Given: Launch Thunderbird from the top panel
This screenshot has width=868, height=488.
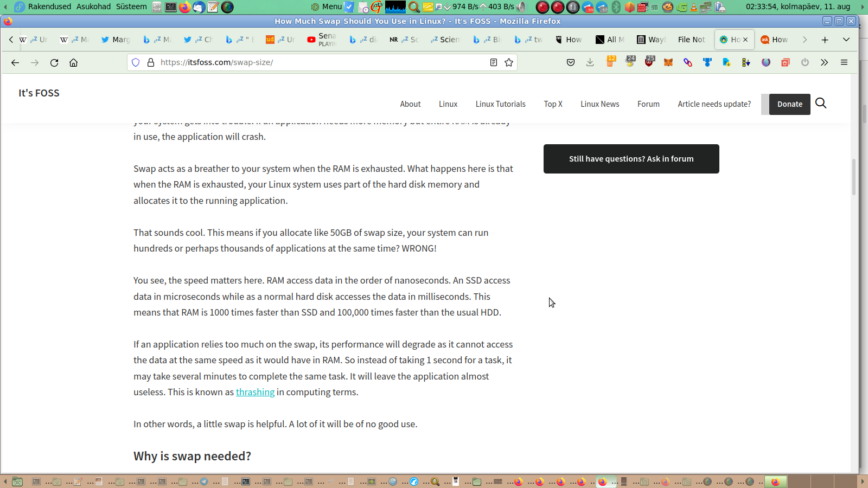Looking at the screenshot, I should (199, 7).
